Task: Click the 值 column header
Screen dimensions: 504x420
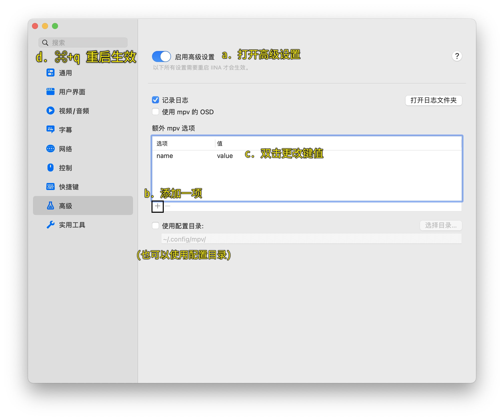Action: pos(220,143)
